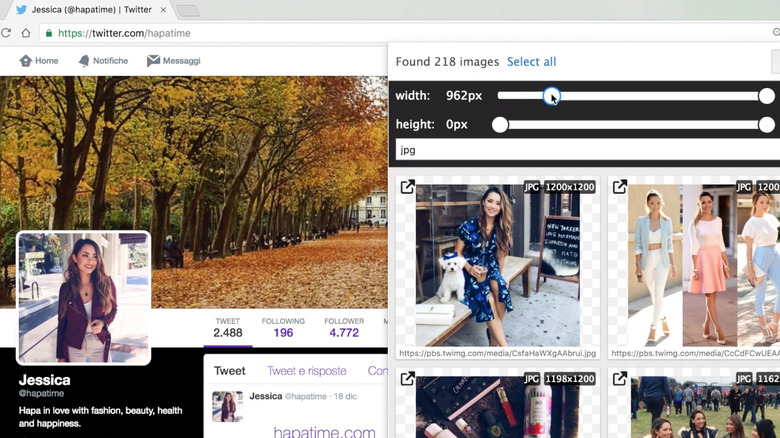Screen dimensions: 780x438
Task: Select the Tweet count 2.488 tab
Action: tap(228, 328)
